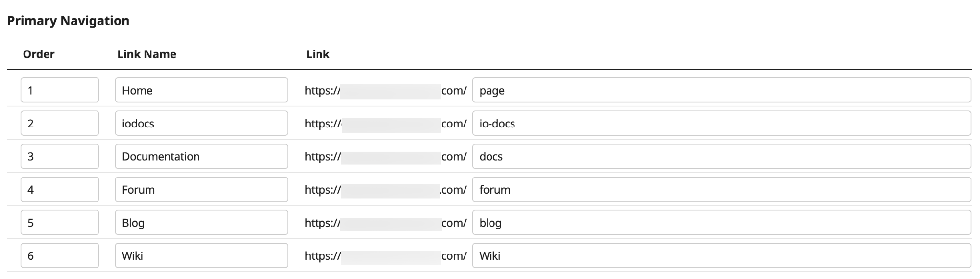Focus the iodocs link name field
This screenshot has height=279, width=980.
201,123
